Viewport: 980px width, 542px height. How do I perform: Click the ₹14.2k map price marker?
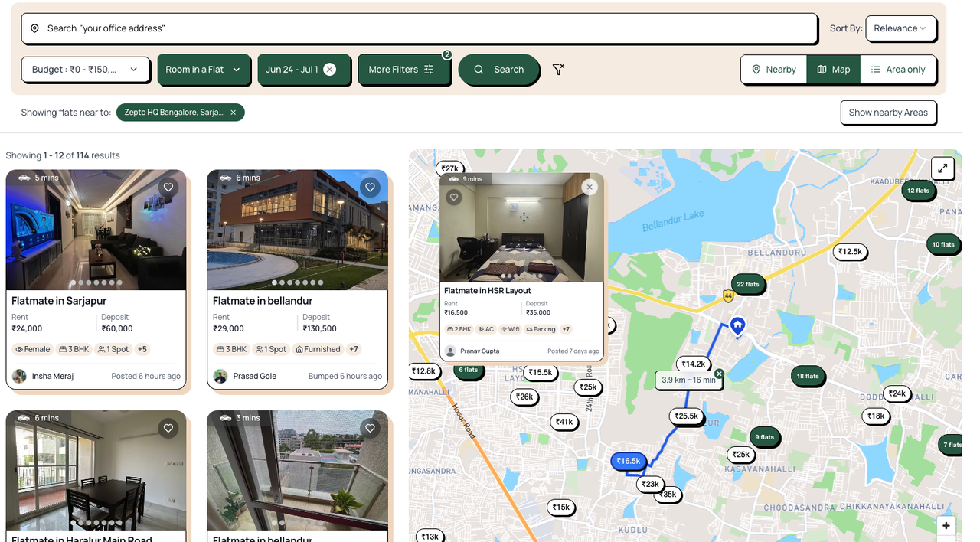point(693,364)
